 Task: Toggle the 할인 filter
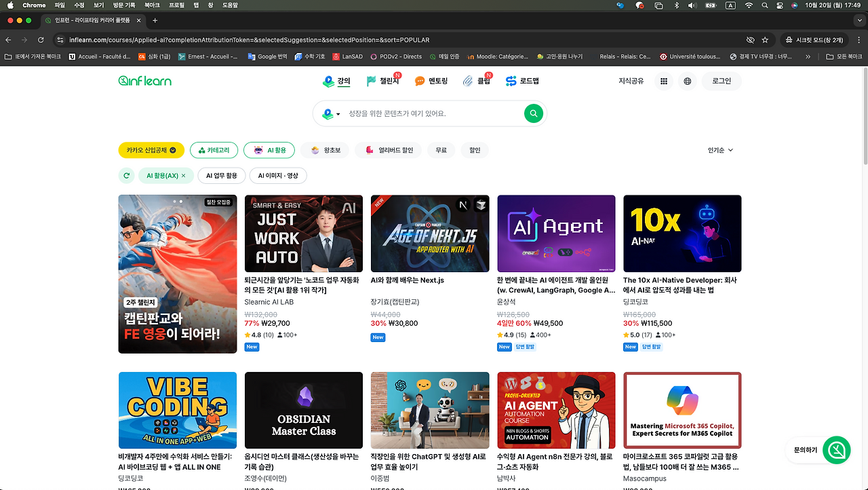pos(475,150)
